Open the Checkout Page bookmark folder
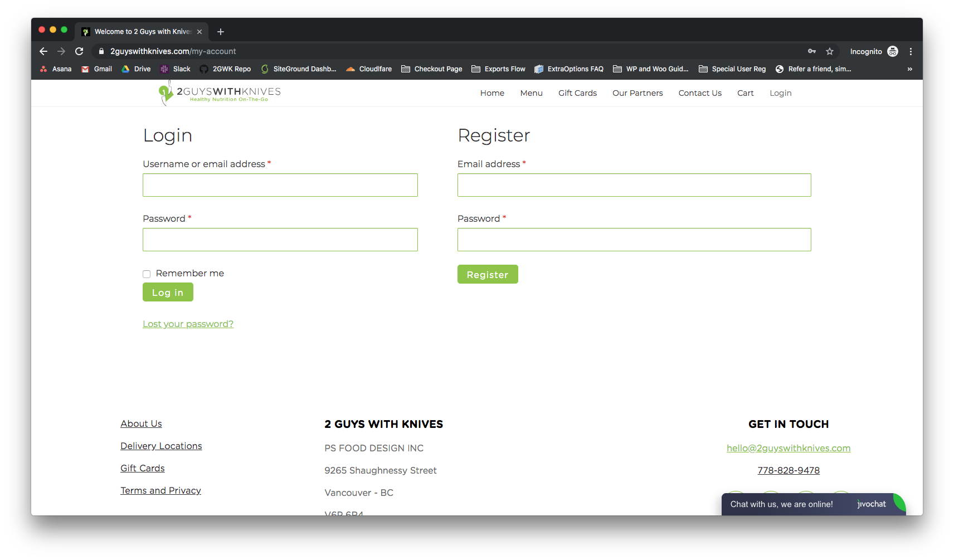954x560 pixels. point(432,69)
